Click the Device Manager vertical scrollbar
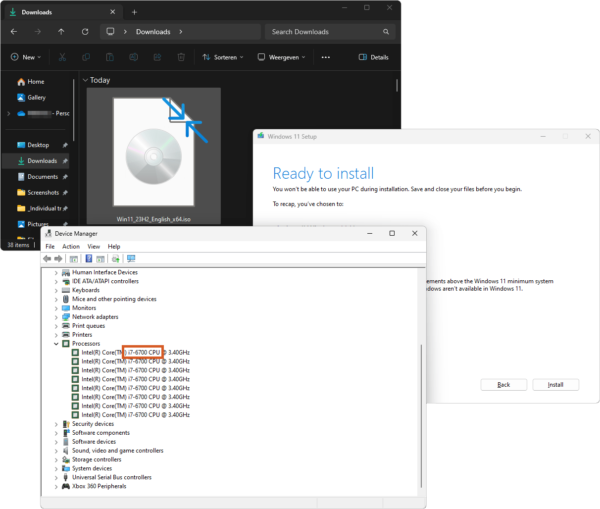600x509 pixels. [x=421, y=415]
